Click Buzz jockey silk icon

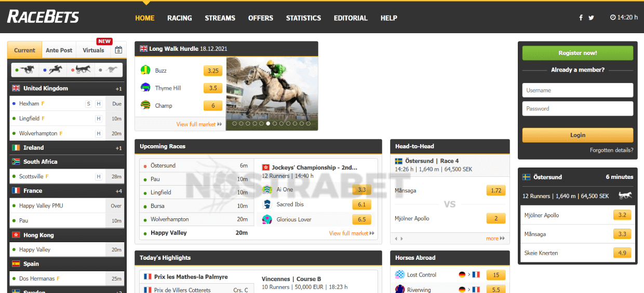[x=145, y=70]
